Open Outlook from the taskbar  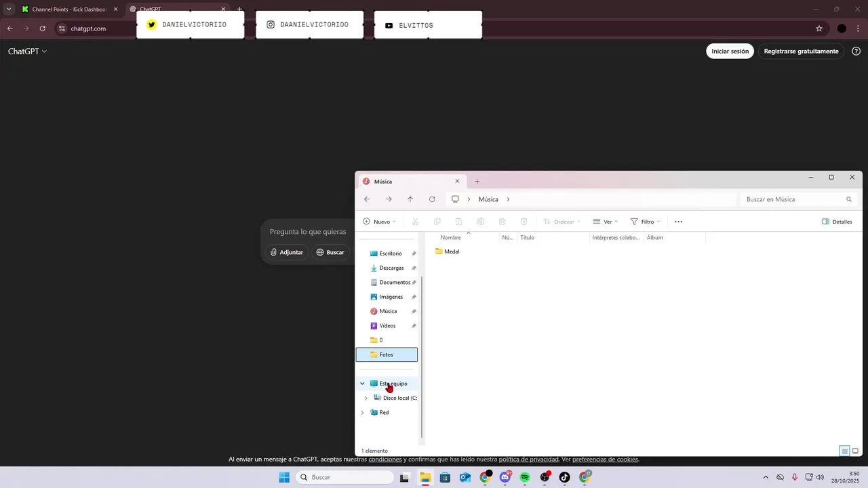pyautogui.click(x=465, y=477)
